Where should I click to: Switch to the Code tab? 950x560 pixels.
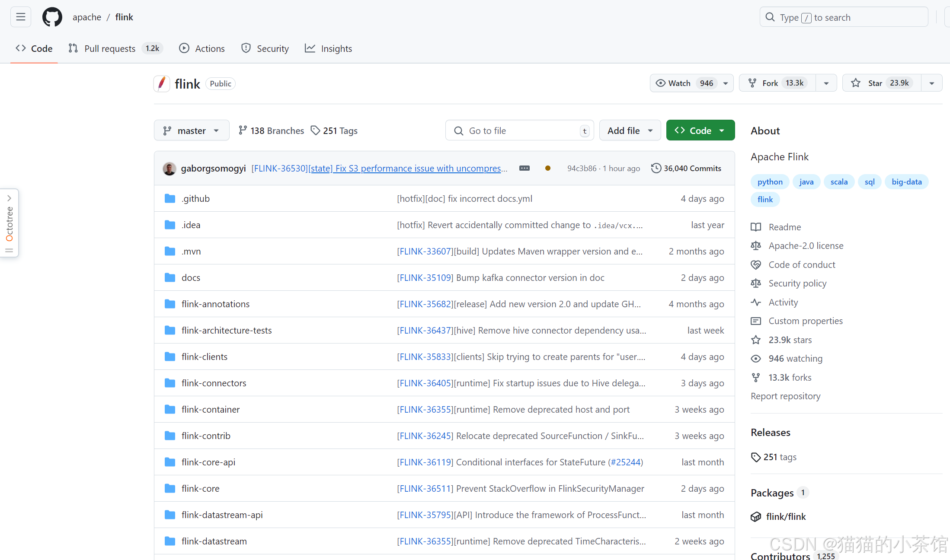tap(34, 48)
